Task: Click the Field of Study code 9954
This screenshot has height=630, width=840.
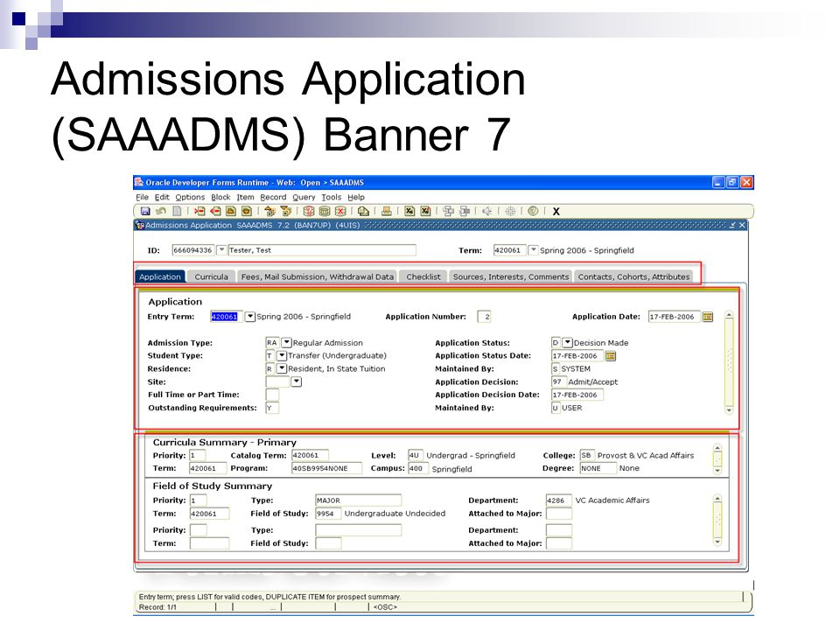Action: point(328,514)
